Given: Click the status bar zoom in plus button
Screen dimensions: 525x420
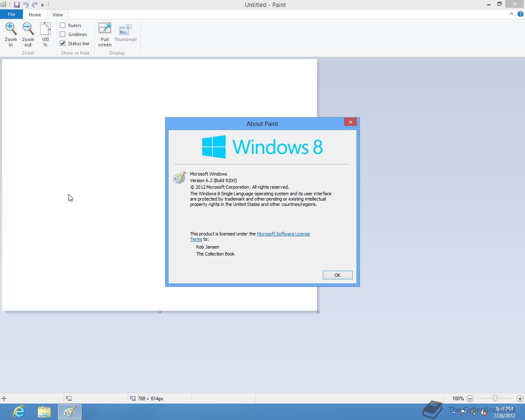Looking at the screenshot, I should pos(520,398).
